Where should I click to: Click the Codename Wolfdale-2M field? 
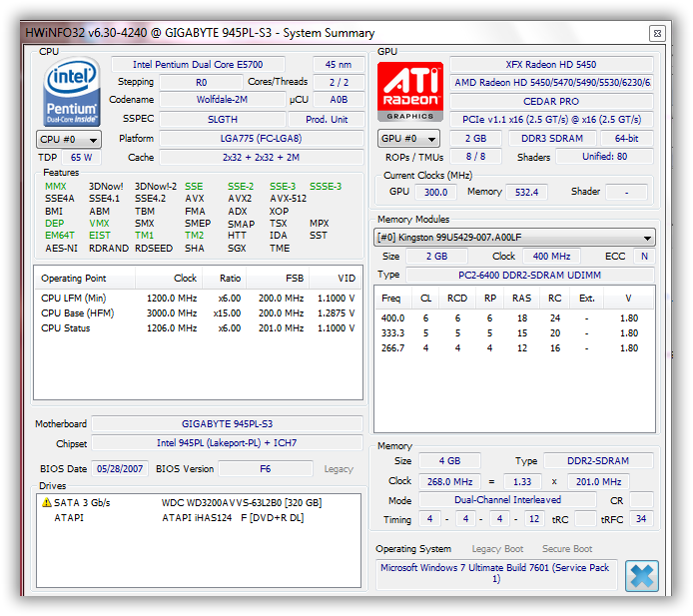click(222, 100)
